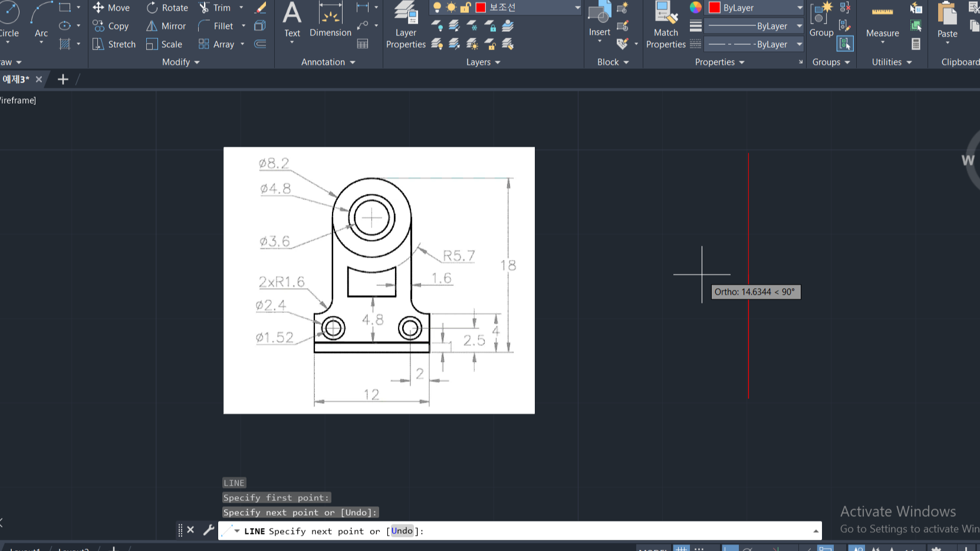Expand the Block panel title
This screenshot has height=551, width=980.
pyautogui.click(x=613, y=62)
